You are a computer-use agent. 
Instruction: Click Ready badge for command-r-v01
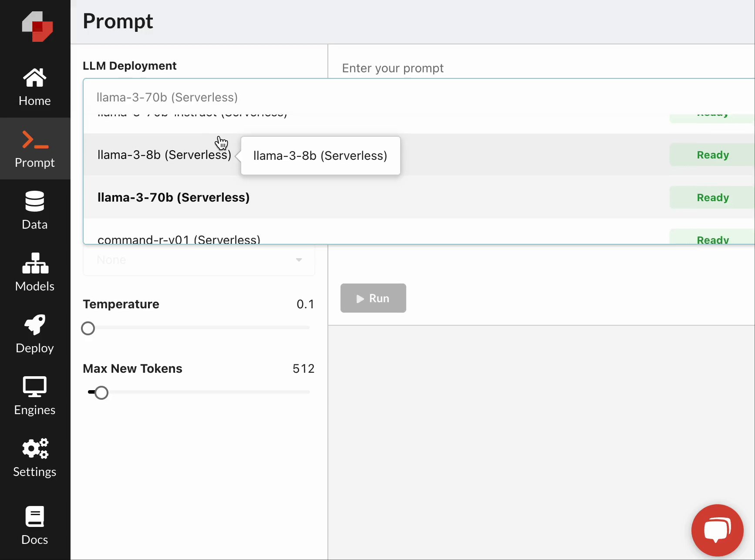point(712,236)
